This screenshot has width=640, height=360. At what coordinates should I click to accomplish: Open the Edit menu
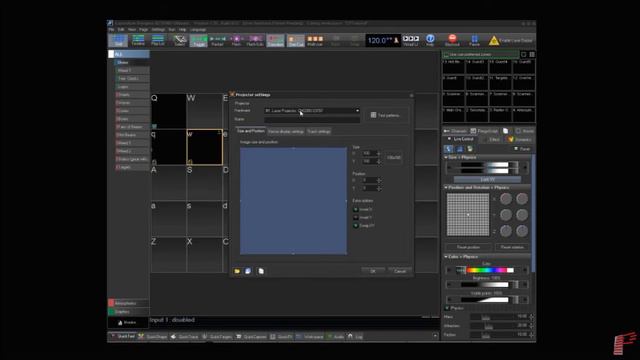coord(121,29)
